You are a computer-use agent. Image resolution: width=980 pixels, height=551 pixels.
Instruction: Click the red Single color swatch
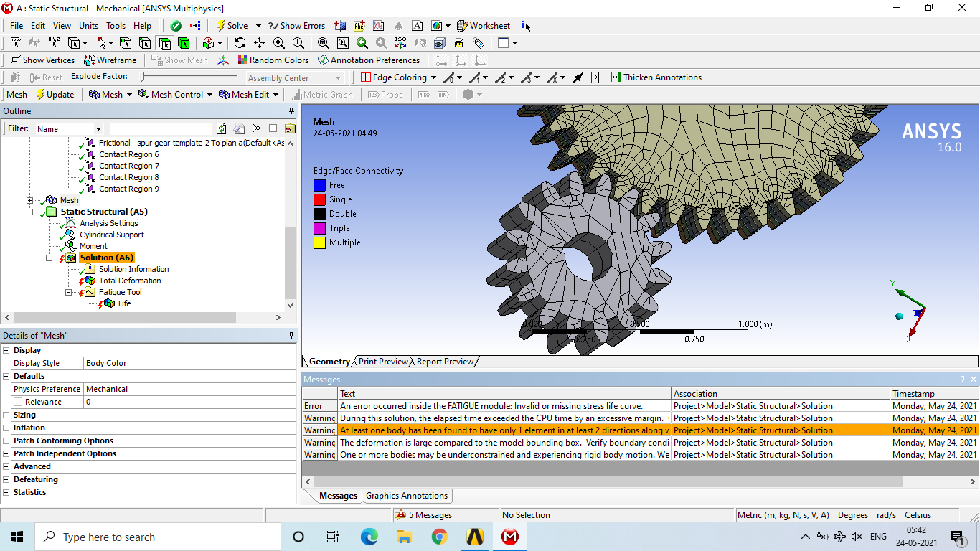pyautogui.click(x=319, y=199)
